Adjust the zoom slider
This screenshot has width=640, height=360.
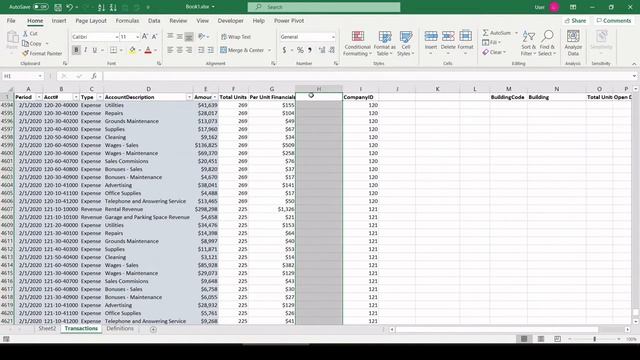click(594, 339)
